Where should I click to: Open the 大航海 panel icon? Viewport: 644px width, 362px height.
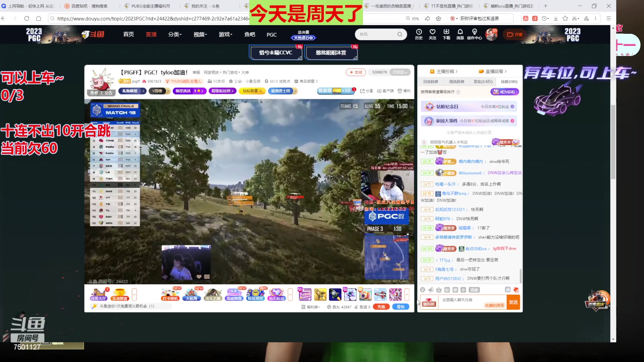pyautogui.click(x=191, y=294)
